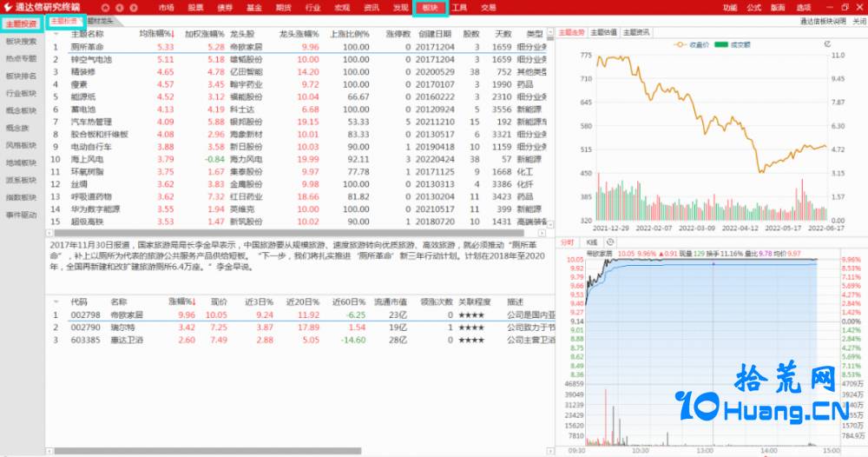Click the 关闭 button at top right
This screenshot has height=457, width=868.
pyautogui.click(x=859, y=21)
